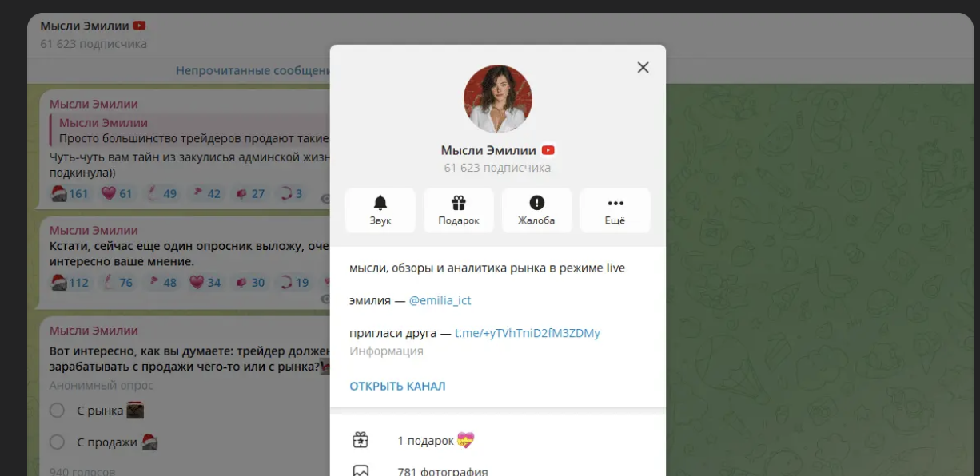Viewport: 980px width, 476px height.
Task: Click the Мысли Эмилии chat header title
Action: coord(86,26)
